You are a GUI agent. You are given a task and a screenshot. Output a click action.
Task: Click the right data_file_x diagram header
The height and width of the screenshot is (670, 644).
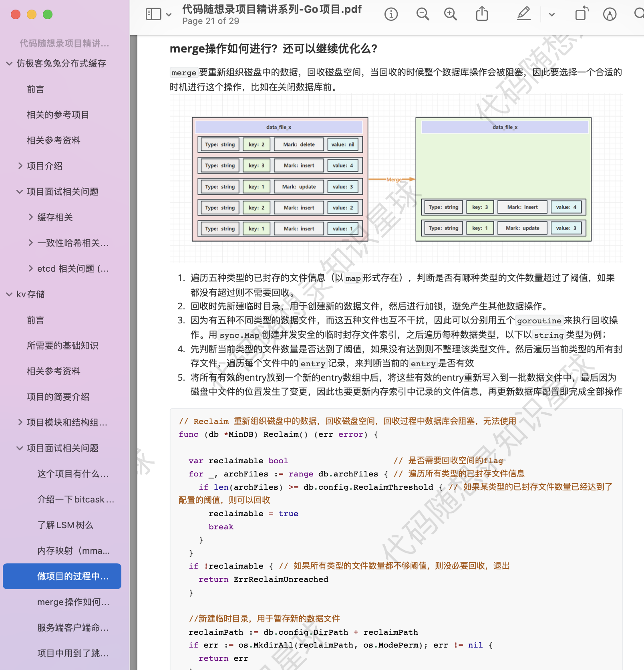click(505, 127)
